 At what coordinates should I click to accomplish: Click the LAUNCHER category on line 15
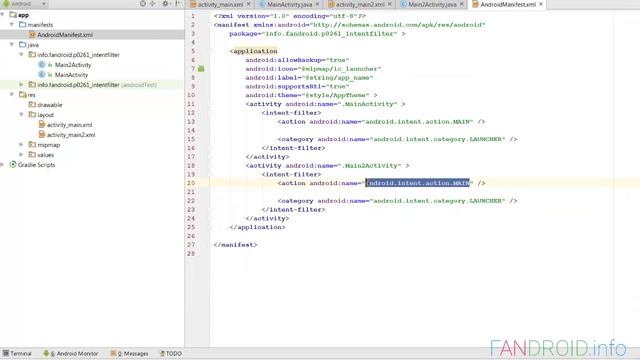pos(437,139)
